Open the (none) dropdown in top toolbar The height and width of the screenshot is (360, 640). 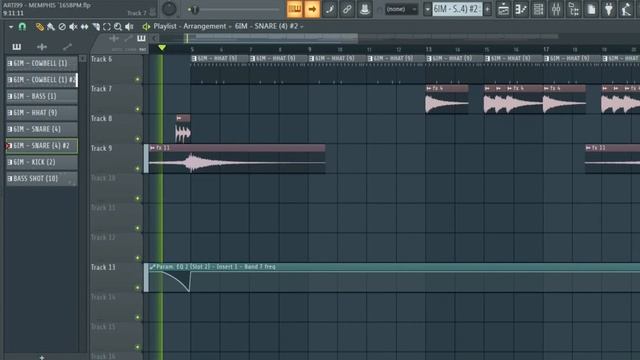coord(402,9)
